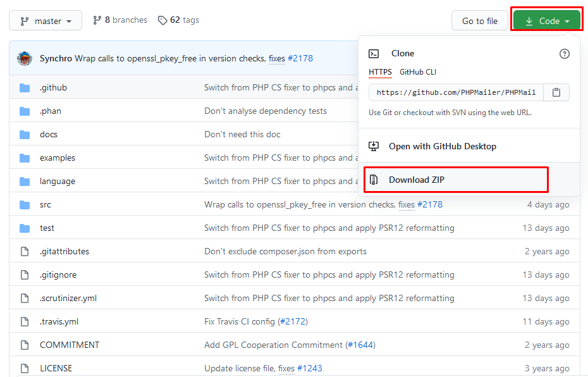The height and width of the screenshot is (377, 588).
Task: Open the .phan folder name
Action: [50, 111]
